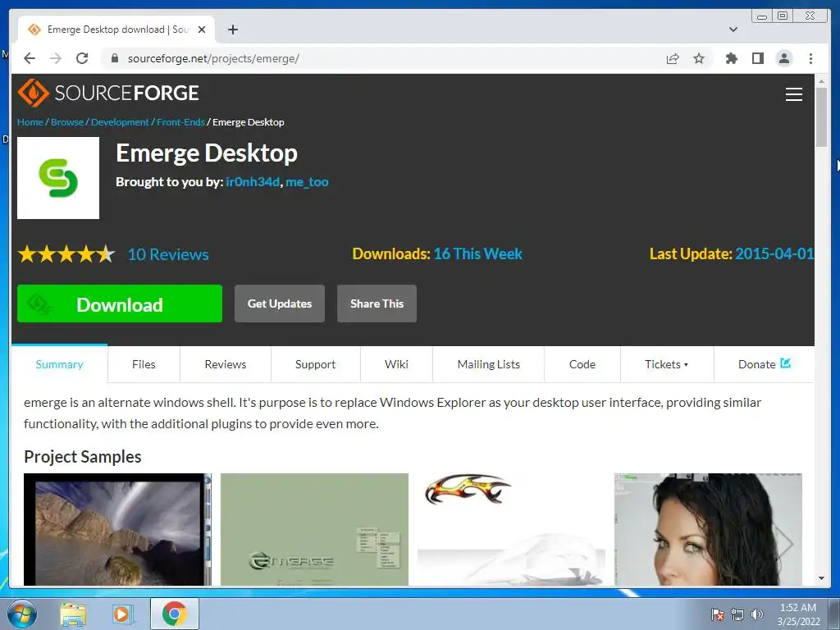Bookmark this page with the star icon
The width and height of the screenshot is (840, 630).
tap(699, 58)
